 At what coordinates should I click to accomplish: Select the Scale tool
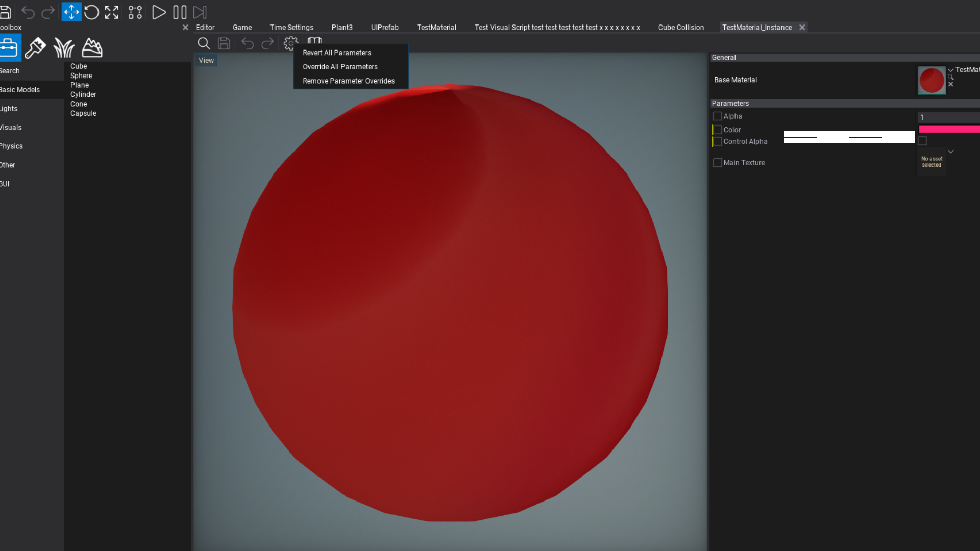(x=111, y=12)
